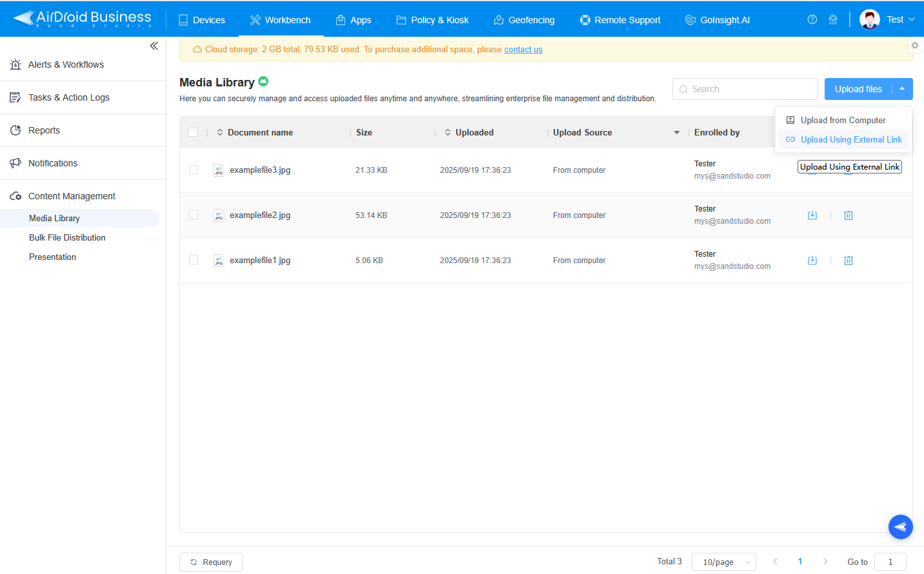Open the help question mark icon
This screenshot has height=574, width=924.
click(x=812, y=19)
